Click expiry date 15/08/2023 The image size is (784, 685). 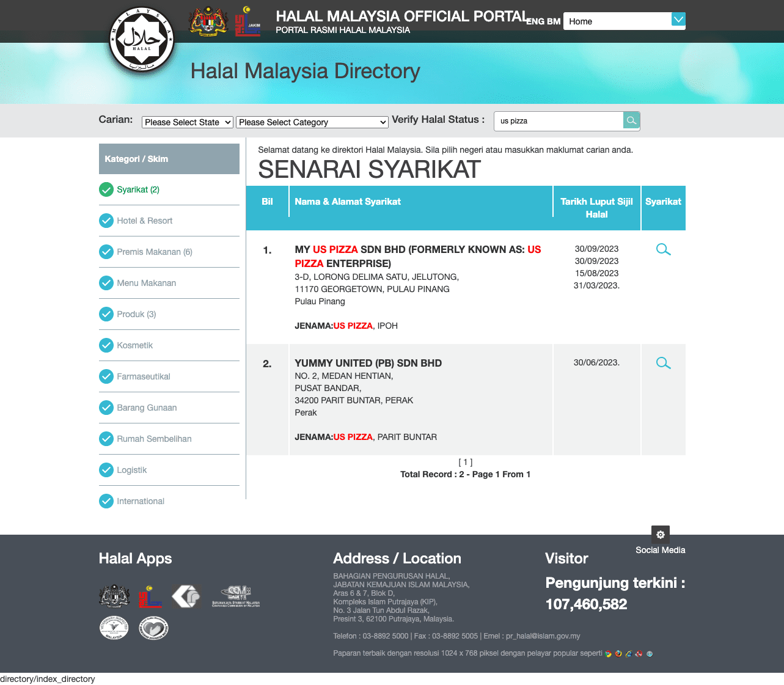coord(596,273)
